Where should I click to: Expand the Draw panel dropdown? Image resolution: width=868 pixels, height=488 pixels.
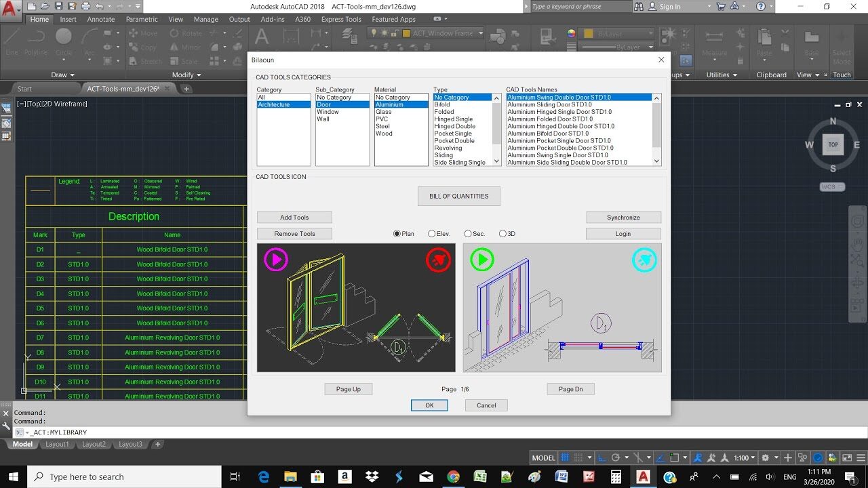point(63,75)
